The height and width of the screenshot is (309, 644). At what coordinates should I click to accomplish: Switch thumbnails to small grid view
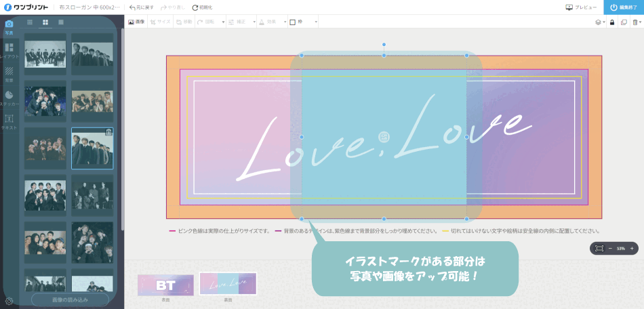30,22
